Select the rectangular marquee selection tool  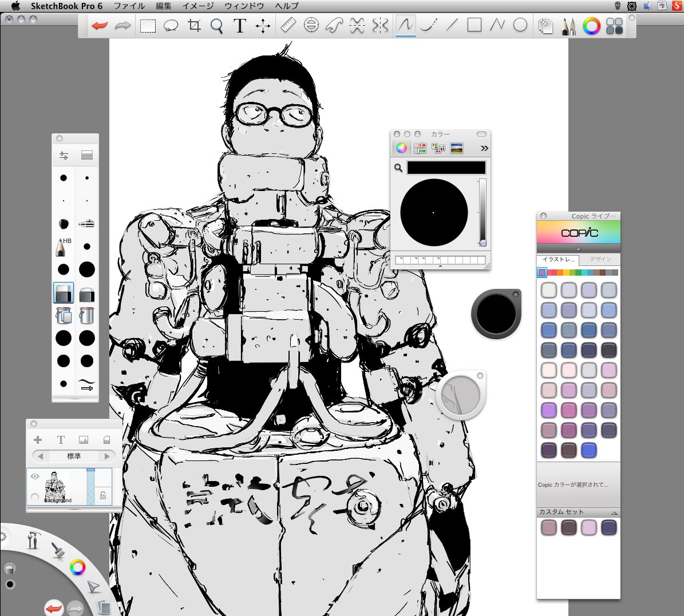148,26
